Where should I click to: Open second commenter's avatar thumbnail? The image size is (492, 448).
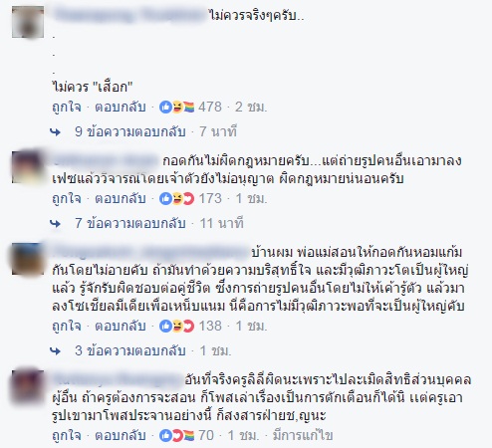coord(28,167)
